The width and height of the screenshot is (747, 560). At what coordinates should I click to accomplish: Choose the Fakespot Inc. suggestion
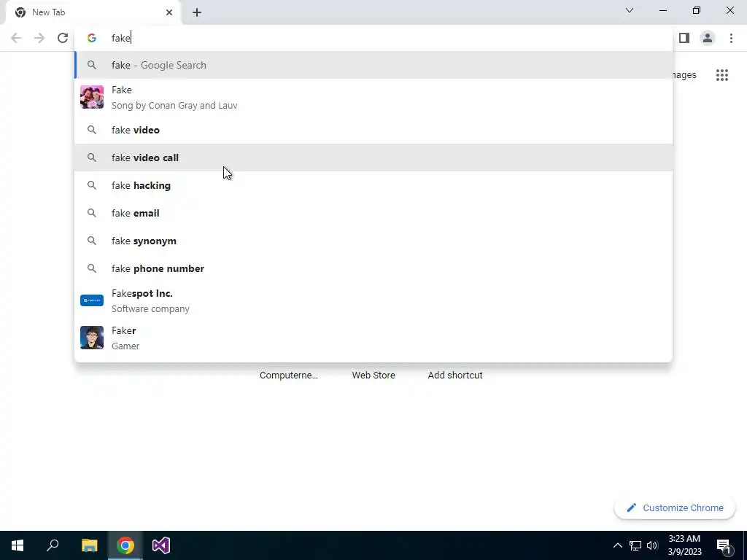pos(373,300)
